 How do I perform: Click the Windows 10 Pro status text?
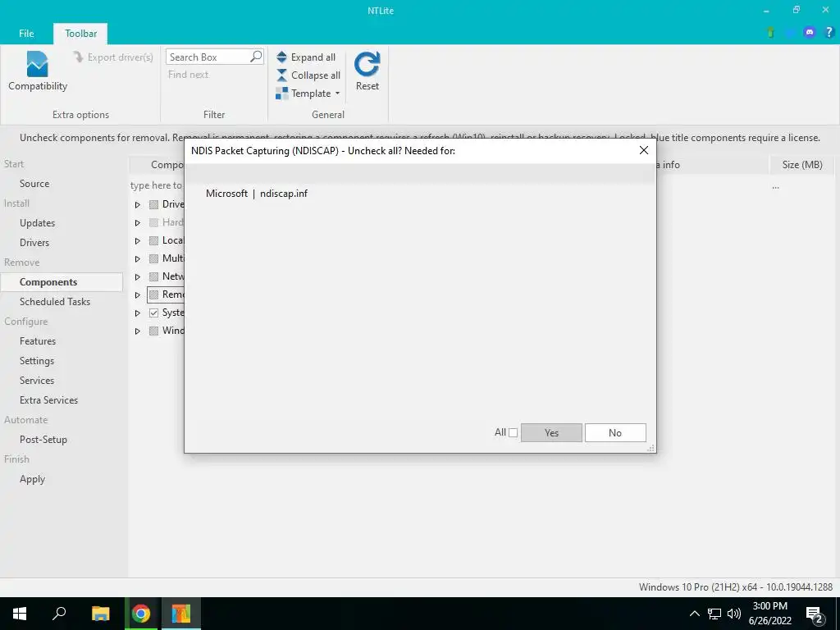(736, 587)
